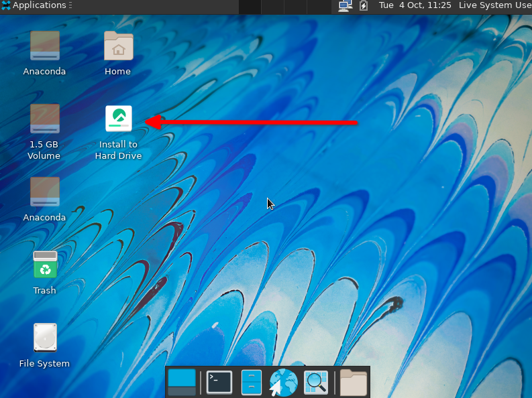Click the Trash icon on desktop
The width and height of the screenshot is (532, 398).
coord(45,265)
